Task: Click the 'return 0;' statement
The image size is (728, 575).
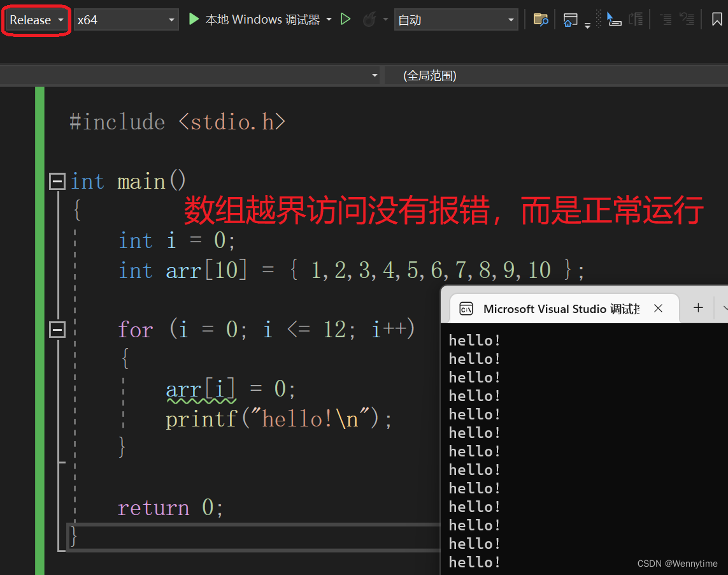Action: [x=171, y=507]
